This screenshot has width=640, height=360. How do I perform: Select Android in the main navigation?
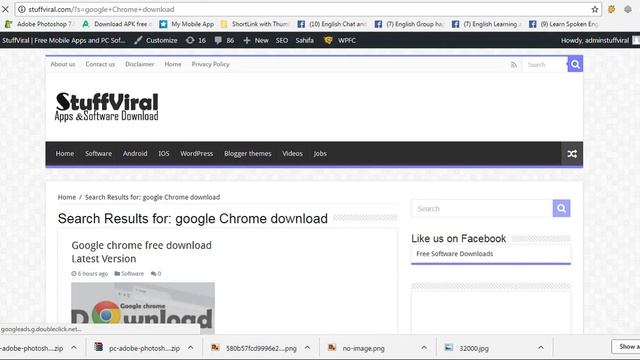pos(135,153)
